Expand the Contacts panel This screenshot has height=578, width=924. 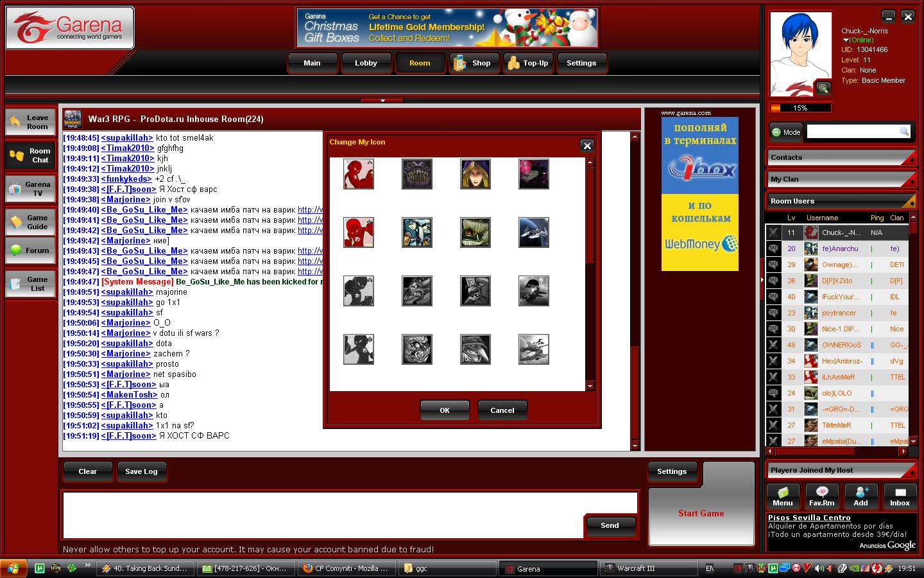point(840,157)
